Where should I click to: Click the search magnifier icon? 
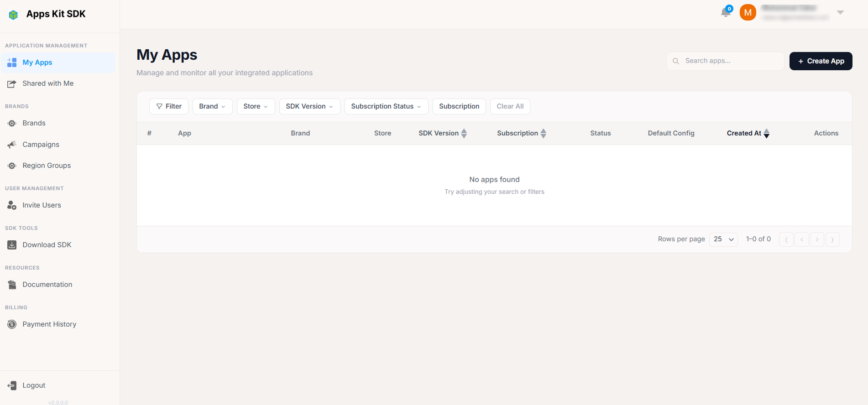point(676,61)
